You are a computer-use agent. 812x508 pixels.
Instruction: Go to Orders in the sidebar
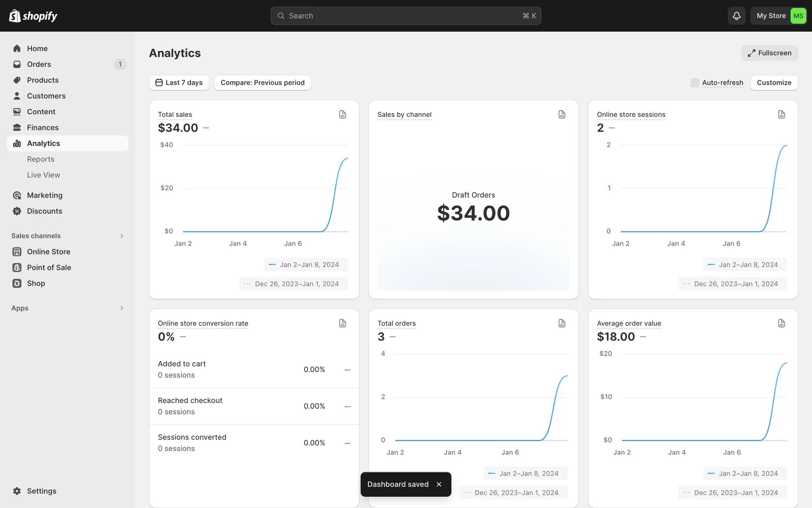coord(39,64)
